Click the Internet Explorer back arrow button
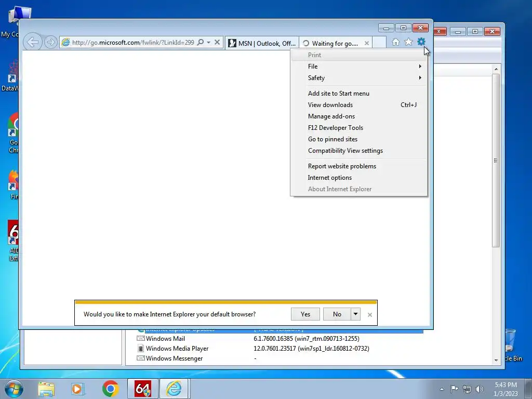Viewport: 532px width, 399px height. [33, 43]
